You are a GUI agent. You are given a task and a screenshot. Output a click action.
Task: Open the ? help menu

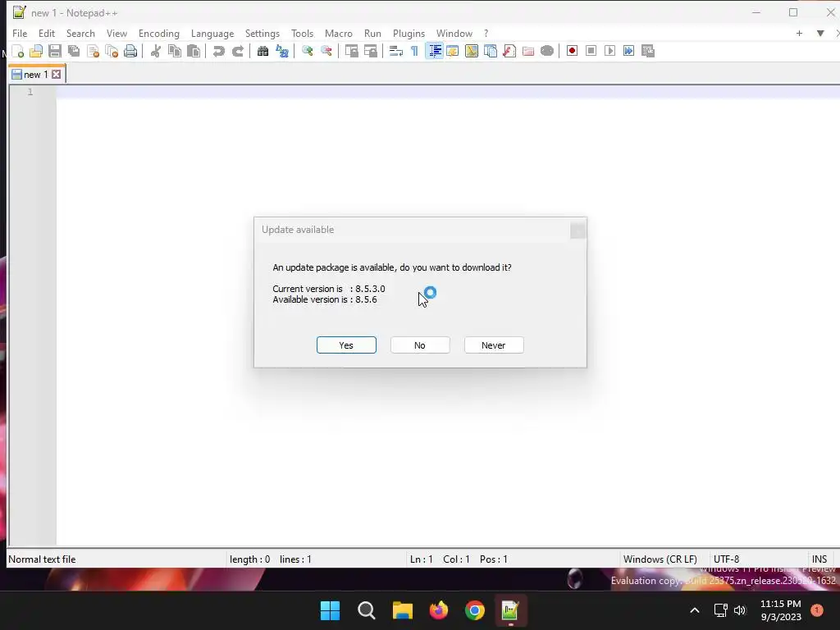(486, 33)
